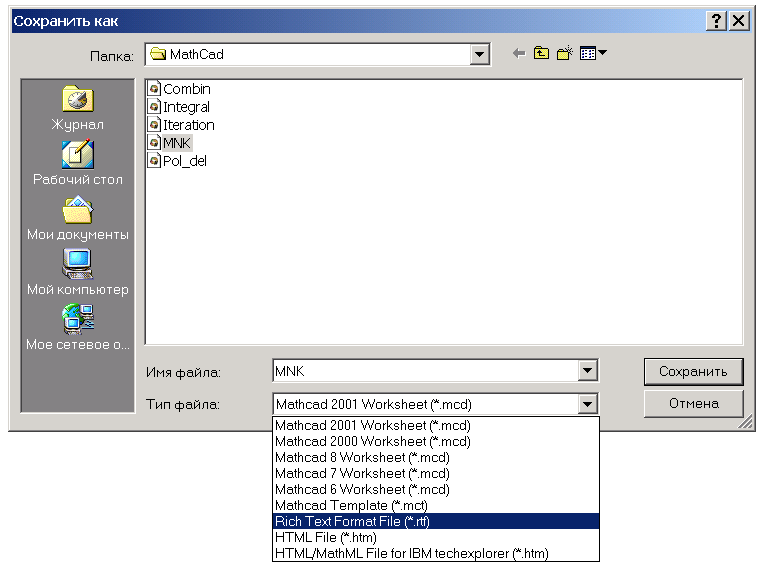Image resolution: width=780 pixels, height=567 pixels.
Task: Open Мой компьютер location
Action: coord(78,273)
